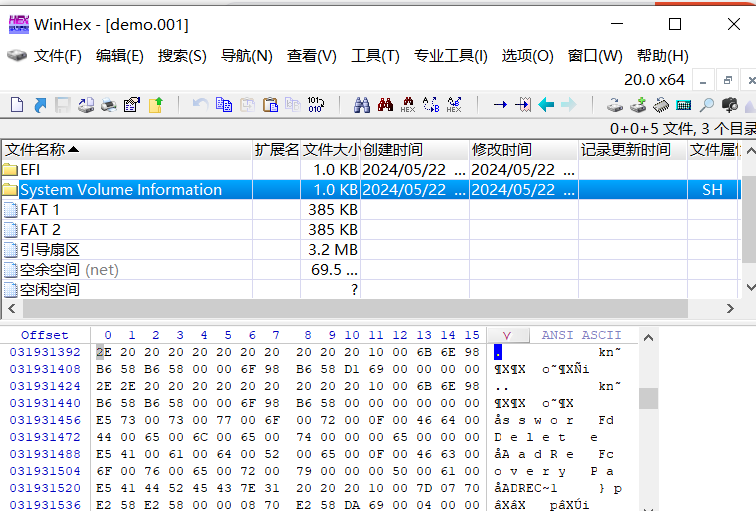756x511 pixels.
Task: Open modify data 101/010 icon
Action: tap(316, 105)
